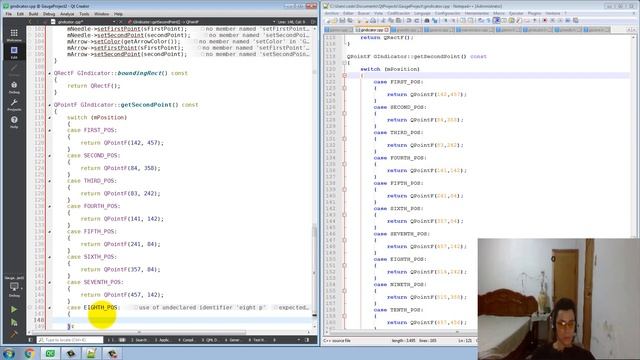
Task: Click TENTH_POS case in Notepad++
Action: [x=398, y=310]
